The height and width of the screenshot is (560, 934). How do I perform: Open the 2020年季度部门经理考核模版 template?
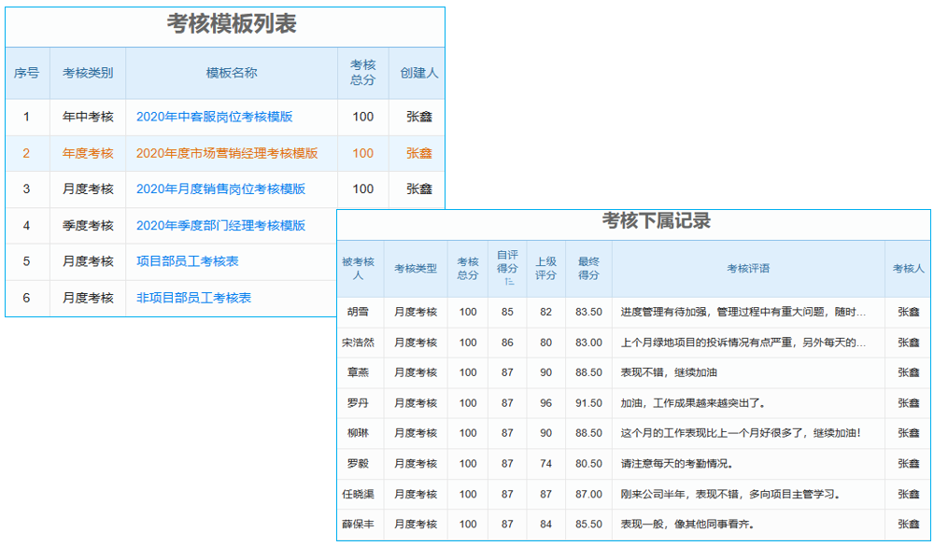coord(220,225)
